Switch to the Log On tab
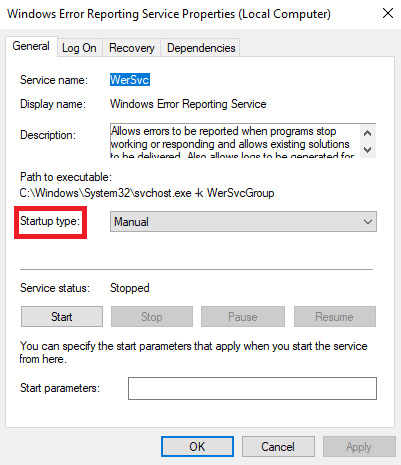This screenshot has height=465, width=401. [79, 48]
